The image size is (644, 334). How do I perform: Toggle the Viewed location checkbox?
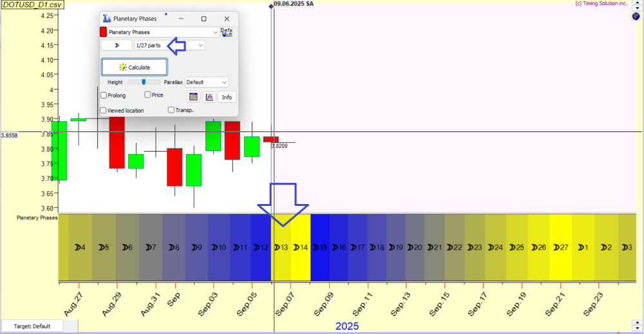coord(104,111)
